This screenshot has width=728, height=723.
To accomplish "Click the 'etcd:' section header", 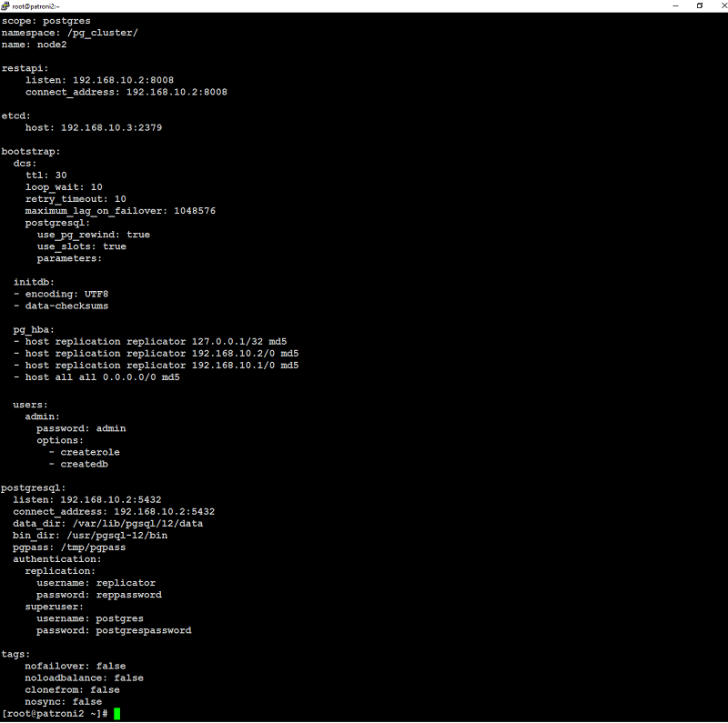I will [15, 116].
